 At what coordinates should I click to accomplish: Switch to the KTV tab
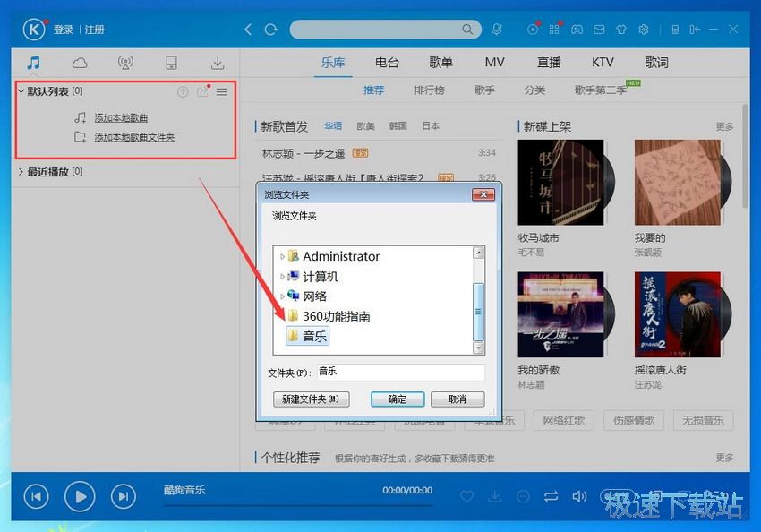pyautogui.click(x=603, y=63)
